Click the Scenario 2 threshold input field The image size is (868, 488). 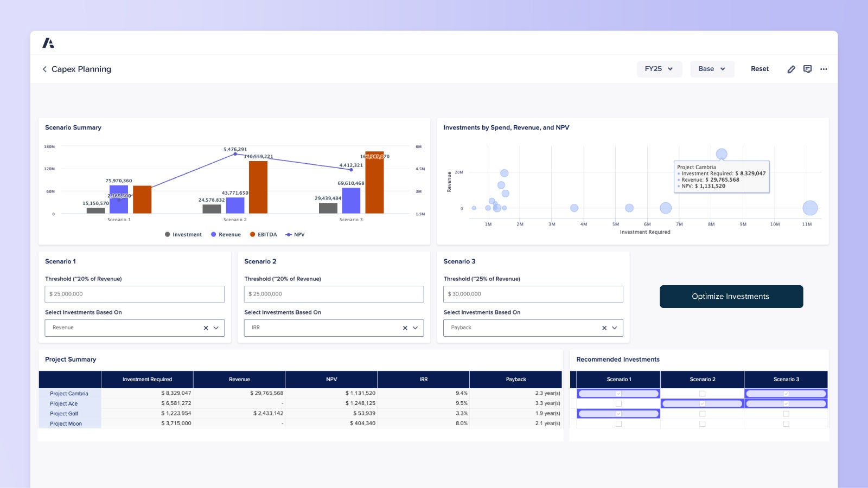[x=334, y=294]
